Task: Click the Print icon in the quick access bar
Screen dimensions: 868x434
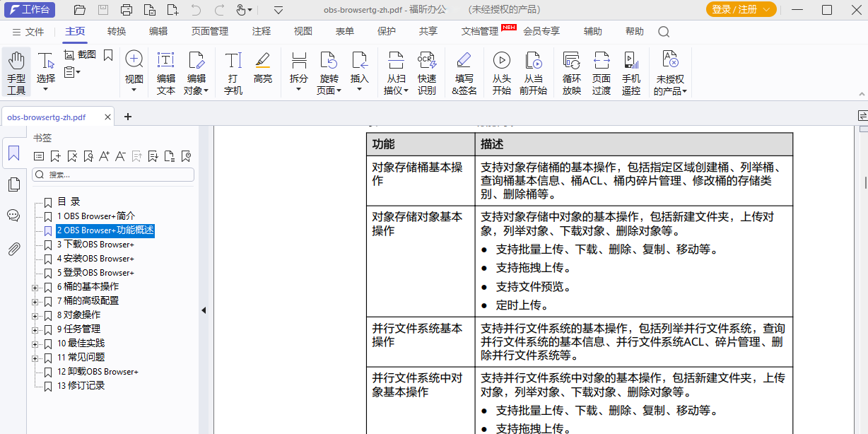Action: (127, 10)
